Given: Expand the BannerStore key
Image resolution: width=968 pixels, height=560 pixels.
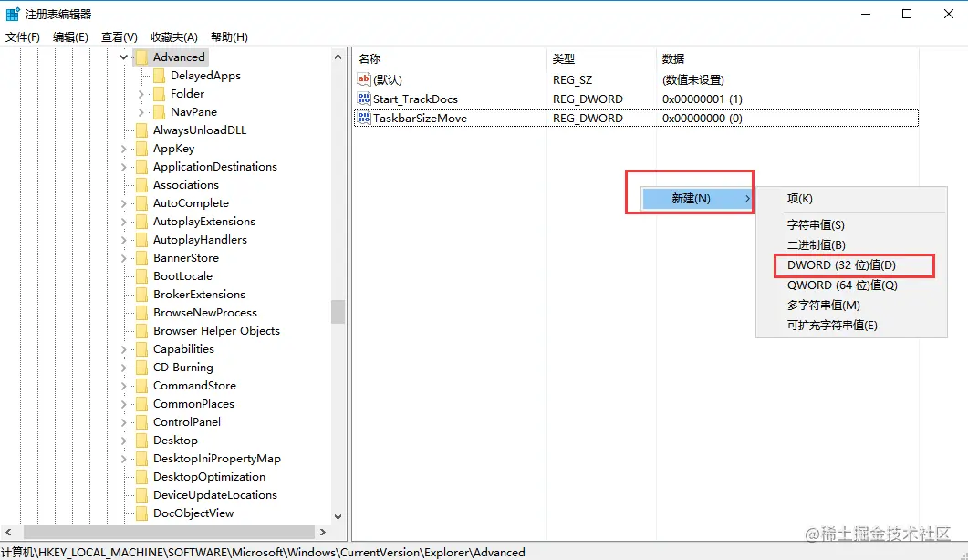Looking at the screenshot, I should [x=123, y=258].
